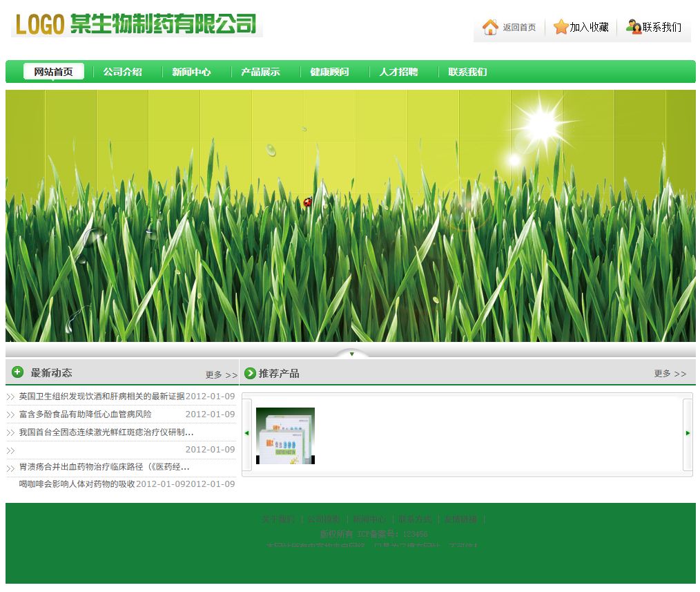
Task: Expand 更多 in the 推荐产品 section
Action: [x=670, y=374]
